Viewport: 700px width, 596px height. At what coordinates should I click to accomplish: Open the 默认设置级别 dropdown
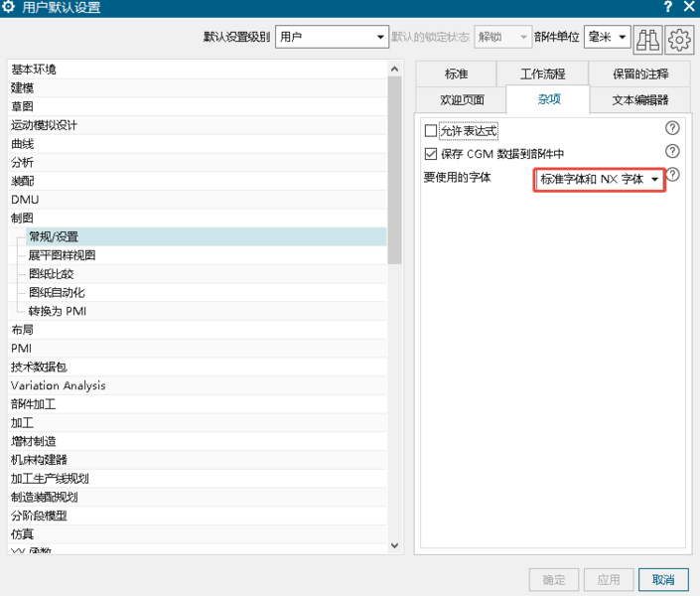[x=332, y=37]
